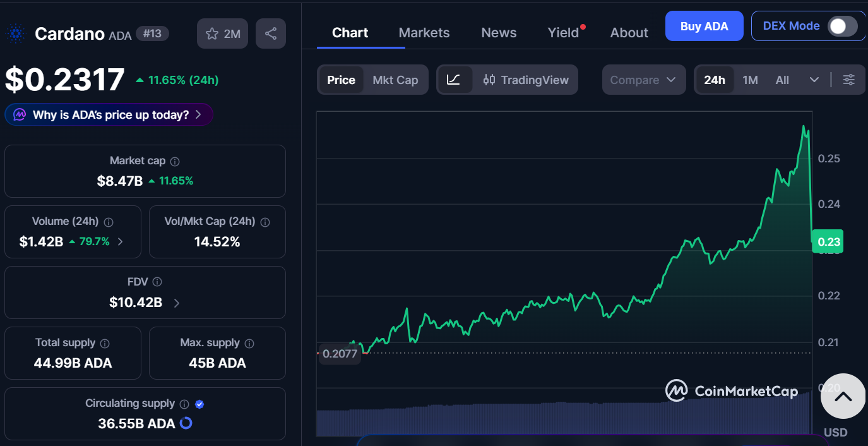
Task: Click the price chart peak near 0.25
Action: [x=804, y=128]
